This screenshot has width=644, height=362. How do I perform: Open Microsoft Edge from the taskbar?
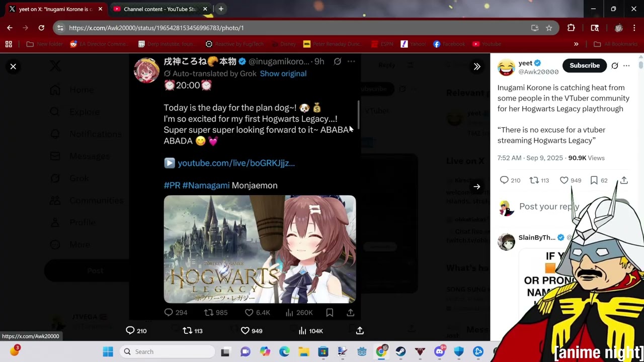pos(284,351)
